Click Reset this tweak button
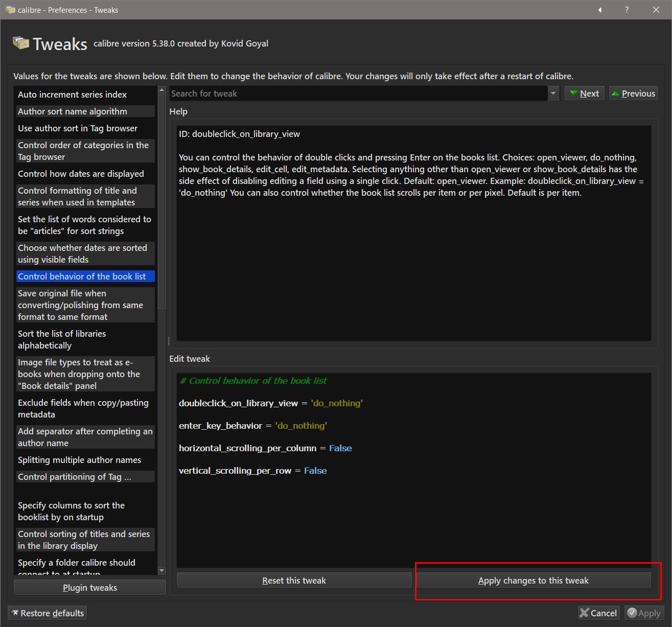Image resolution: width=672 pixels, height=627 pixels. coord(294,580)
